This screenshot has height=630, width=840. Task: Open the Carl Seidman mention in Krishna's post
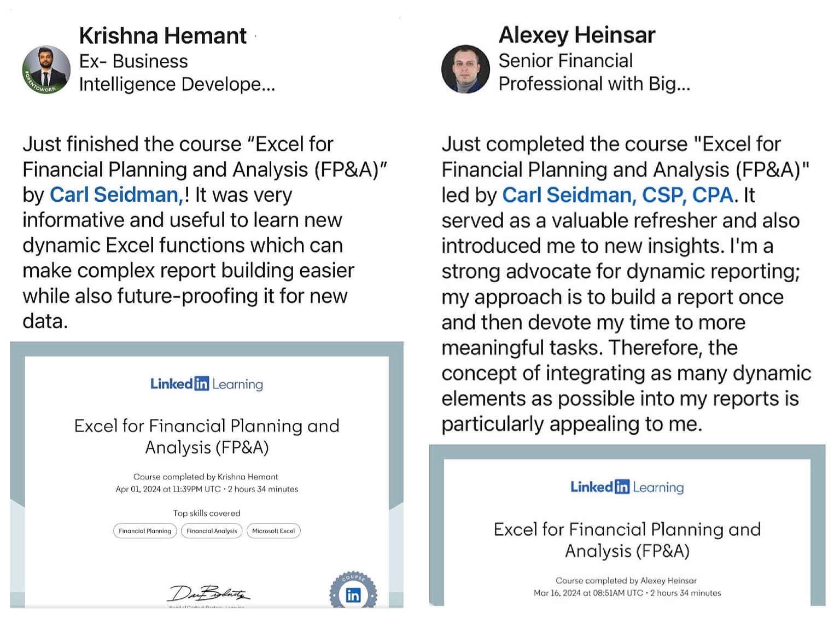pyautogui.click(x=118, y=195)
